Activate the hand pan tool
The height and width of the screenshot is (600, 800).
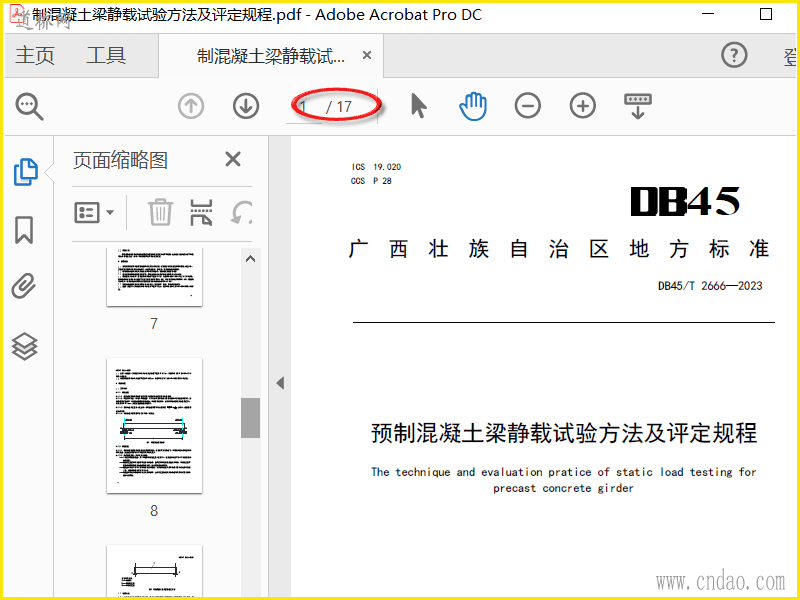tap(473, 106)
